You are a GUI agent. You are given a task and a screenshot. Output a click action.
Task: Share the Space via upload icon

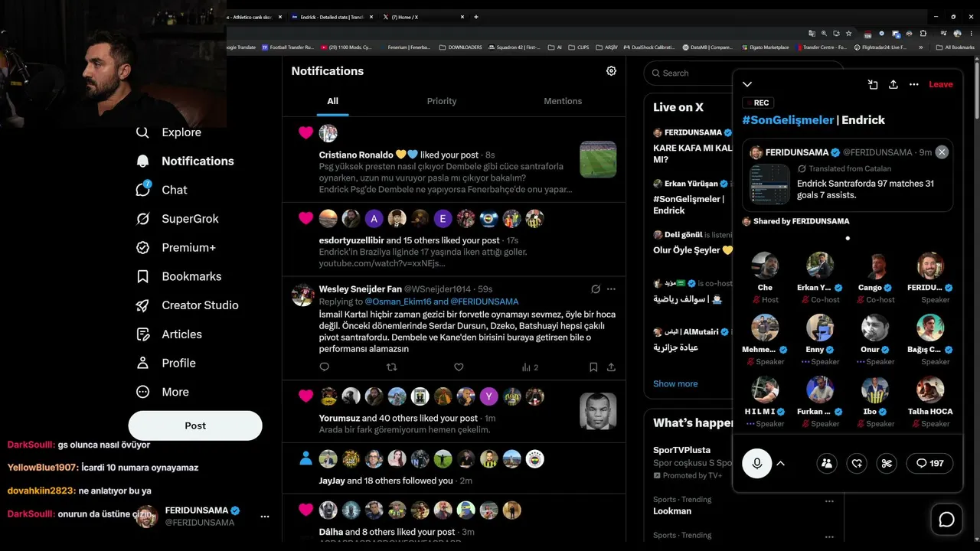pyautogui.click(x=893, y=84)
